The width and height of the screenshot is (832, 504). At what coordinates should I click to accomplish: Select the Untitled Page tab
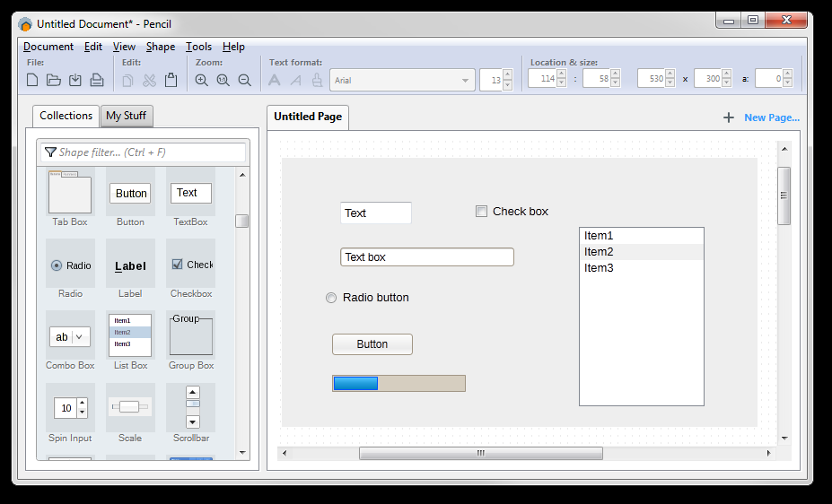[308, 117]
